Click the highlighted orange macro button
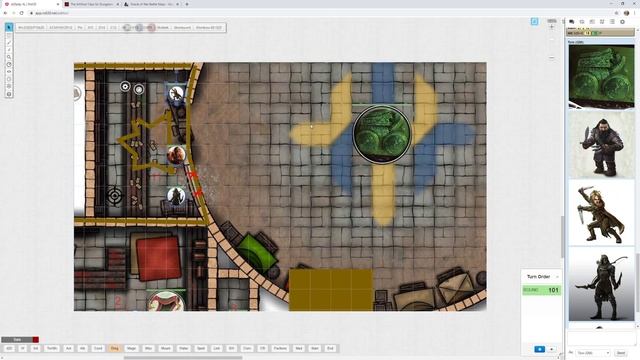This screenshot has height=360, width=640. click(114, 348)
